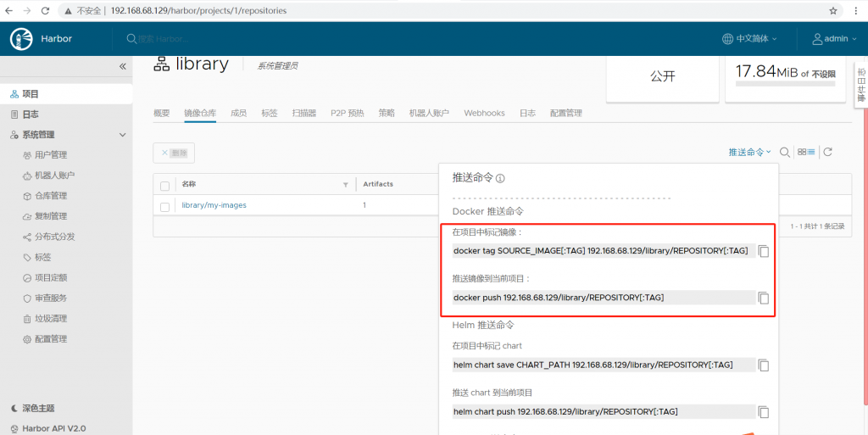Switch to the 成员 tab
The image size is (868, 435).
(238, 114)
